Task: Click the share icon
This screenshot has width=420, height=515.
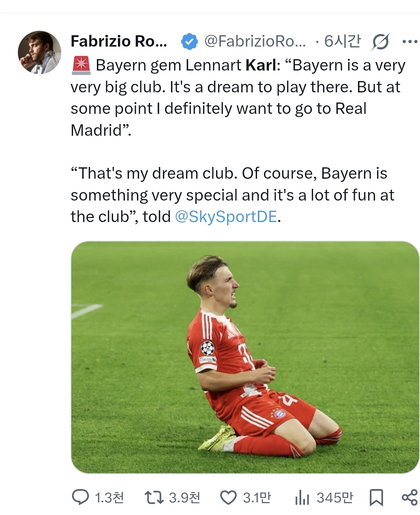Action: (409, 497)
